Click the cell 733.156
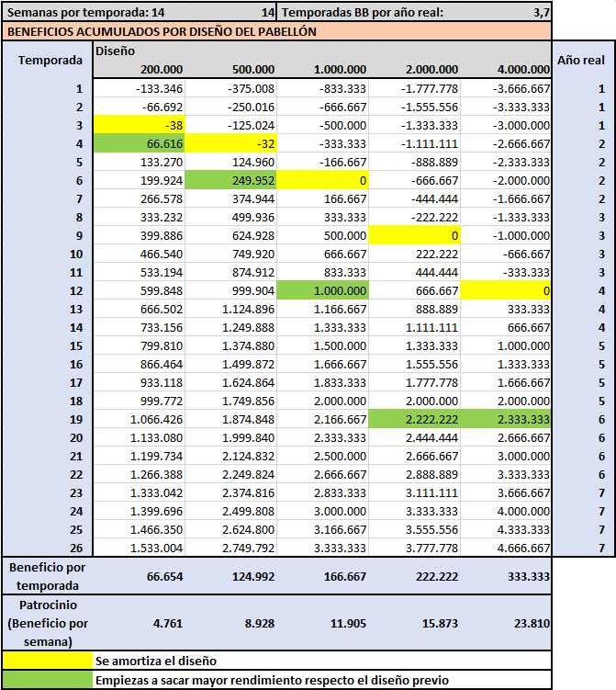The width and height of the screenshot is (616, 690). point(140,327)
